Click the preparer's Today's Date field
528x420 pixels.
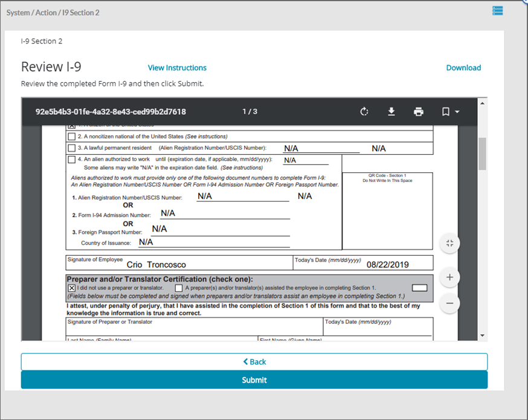tap(378, 327)
